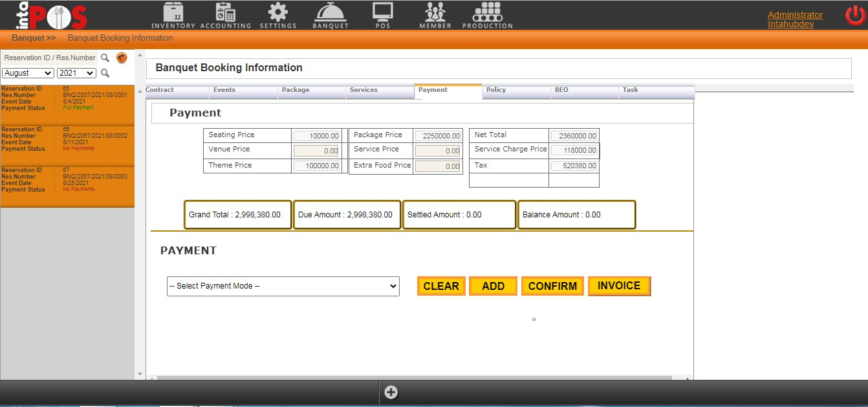Click search icon beside Reservation ID field
Image resolution: width=868 pixels, height=407 pixels.
coord(105,58)
